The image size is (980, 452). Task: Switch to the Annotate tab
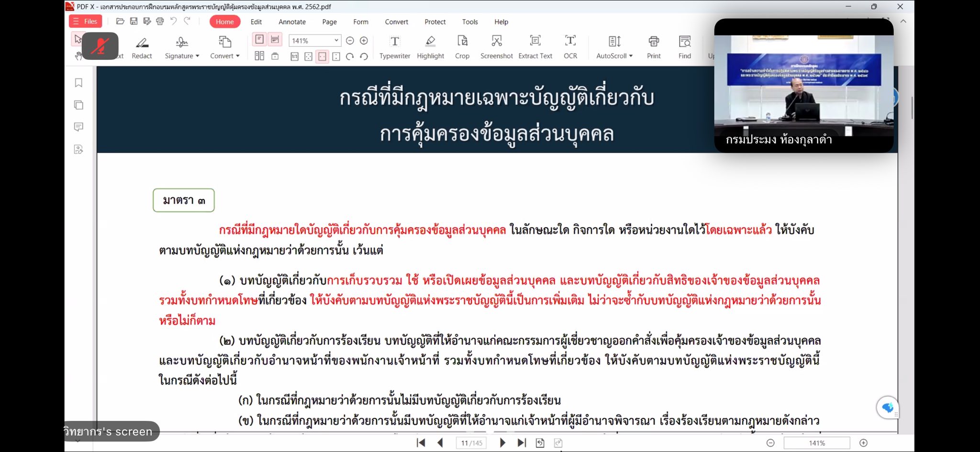click(x=292, y=22)
